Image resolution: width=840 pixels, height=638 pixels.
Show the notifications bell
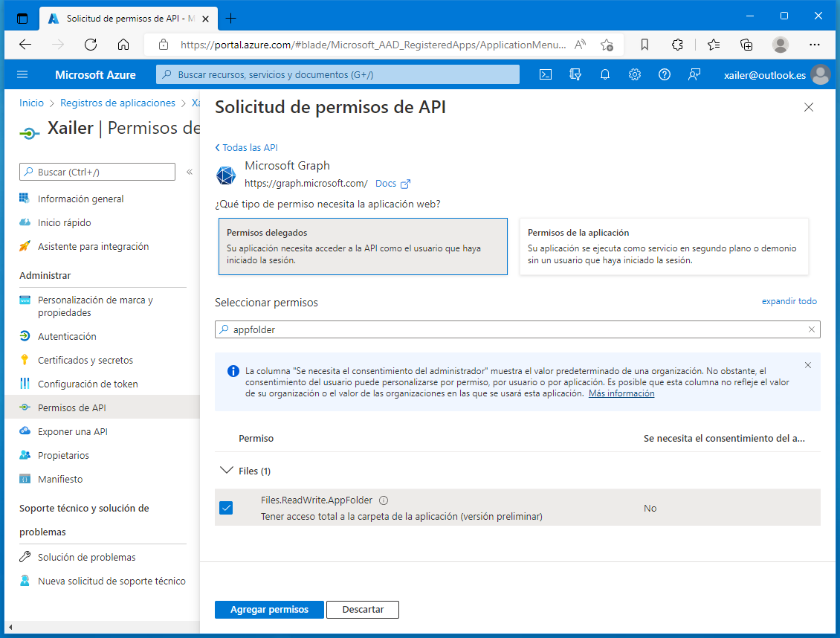(x=605, y=74)
